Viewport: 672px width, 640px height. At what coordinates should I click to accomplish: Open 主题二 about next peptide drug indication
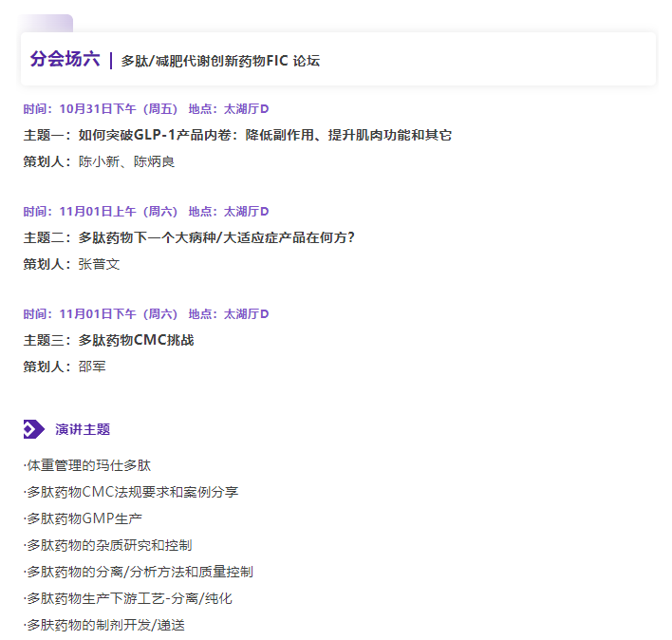pyautogui.click(x=189, y=237)
